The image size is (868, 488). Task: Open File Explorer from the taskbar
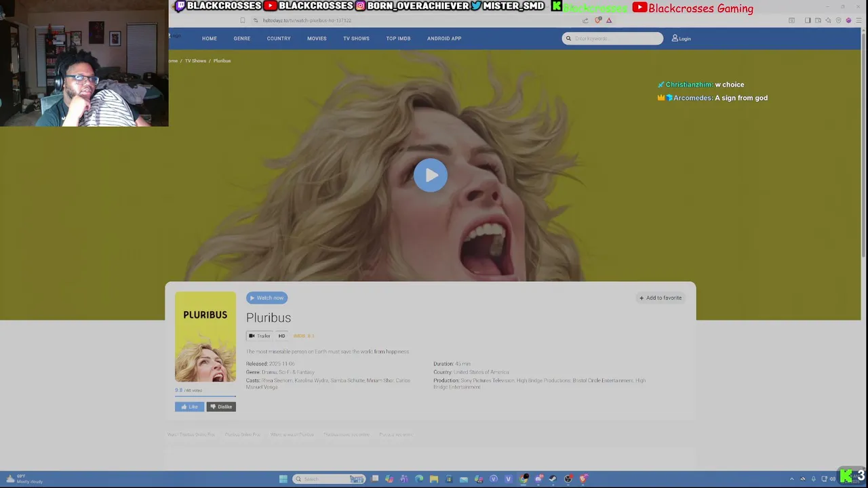point(434,479)
